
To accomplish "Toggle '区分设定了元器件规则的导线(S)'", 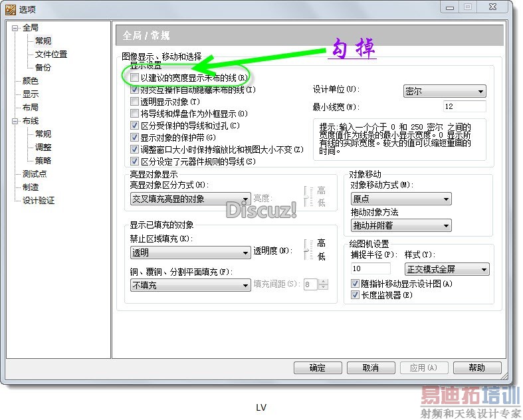I will pos(134,161).
